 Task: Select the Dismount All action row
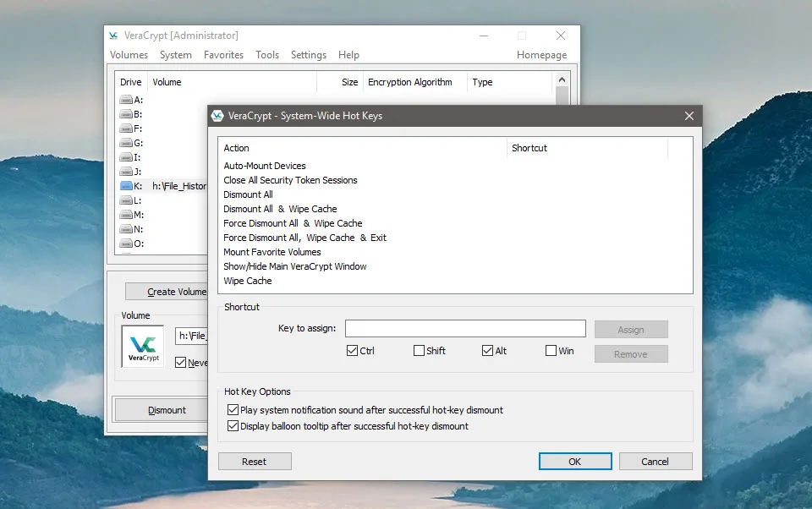[248, 194]
